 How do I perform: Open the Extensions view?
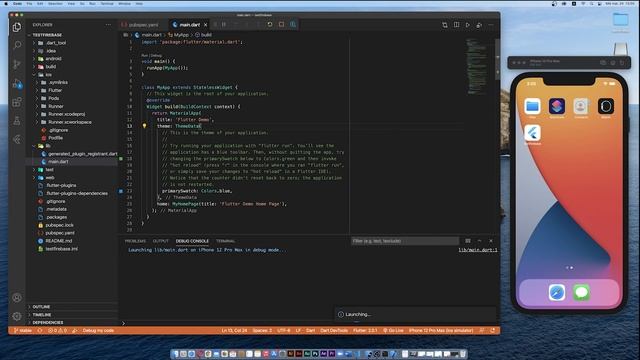tap(17, 102)
